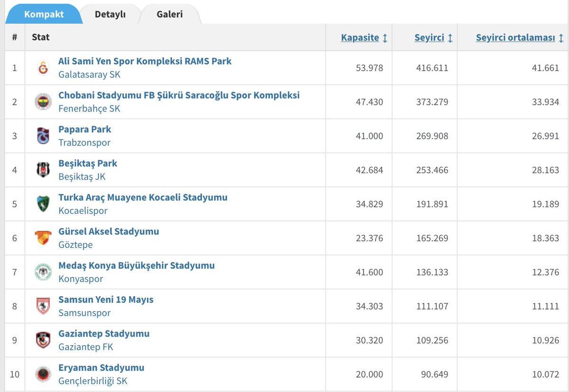Screen dimensions: 569x392
Task: Click capacity value 47.430
Action: 369,102
